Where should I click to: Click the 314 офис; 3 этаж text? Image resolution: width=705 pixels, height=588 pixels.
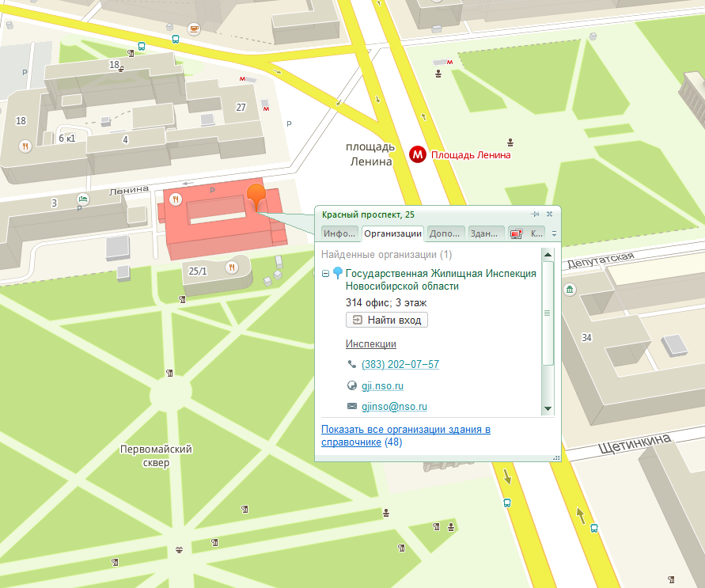[386, 302]
